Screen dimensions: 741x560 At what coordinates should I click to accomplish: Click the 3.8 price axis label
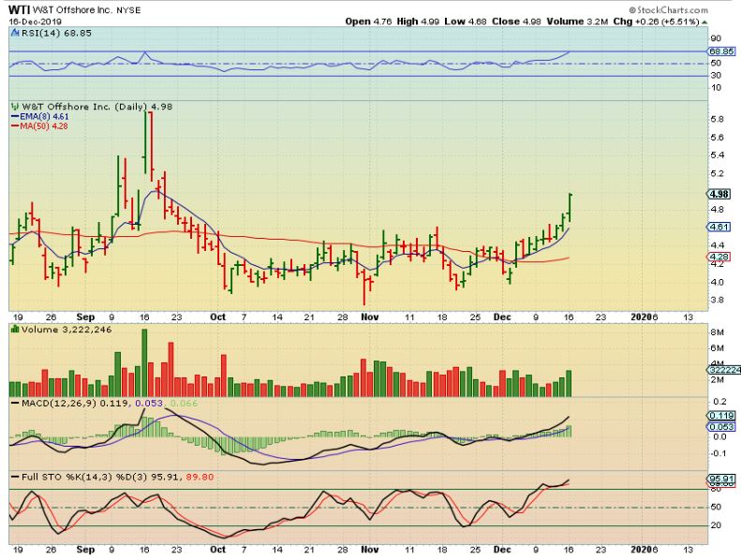pos(717,300)
